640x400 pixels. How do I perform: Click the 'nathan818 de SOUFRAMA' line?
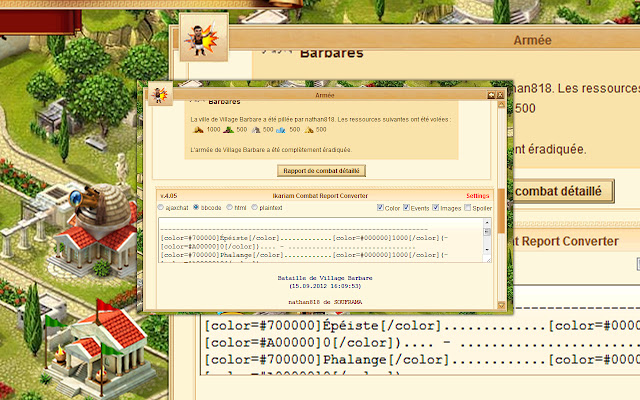(325, 302)
